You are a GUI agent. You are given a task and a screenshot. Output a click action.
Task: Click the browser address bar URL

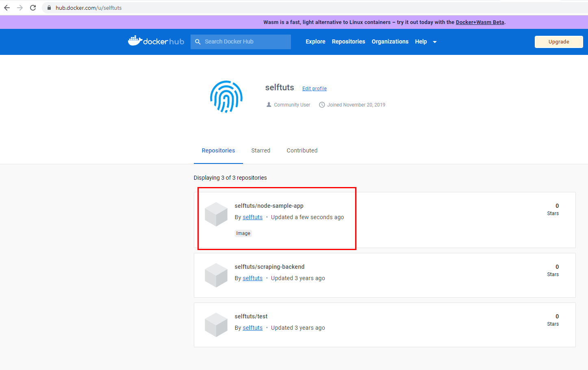pos(89,8)
